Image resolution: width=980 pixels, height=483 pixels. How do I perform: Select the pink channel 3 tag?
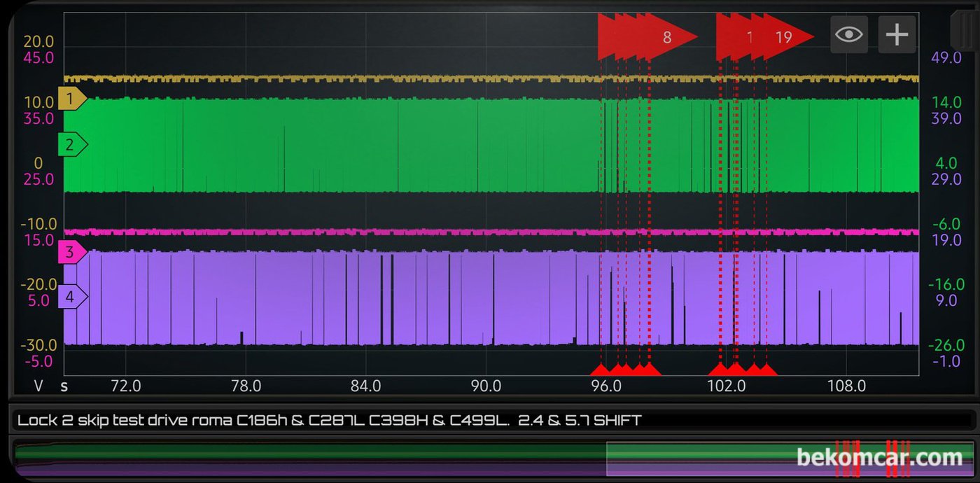click(x=71, y=251)
